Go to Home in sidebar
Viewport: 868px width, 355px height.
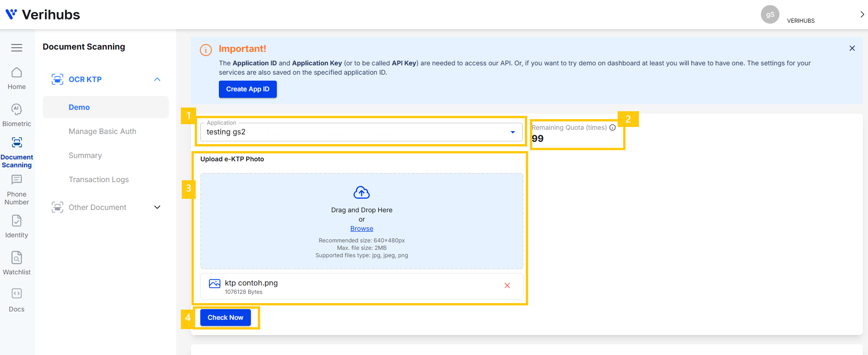click(x=17, y=78)
